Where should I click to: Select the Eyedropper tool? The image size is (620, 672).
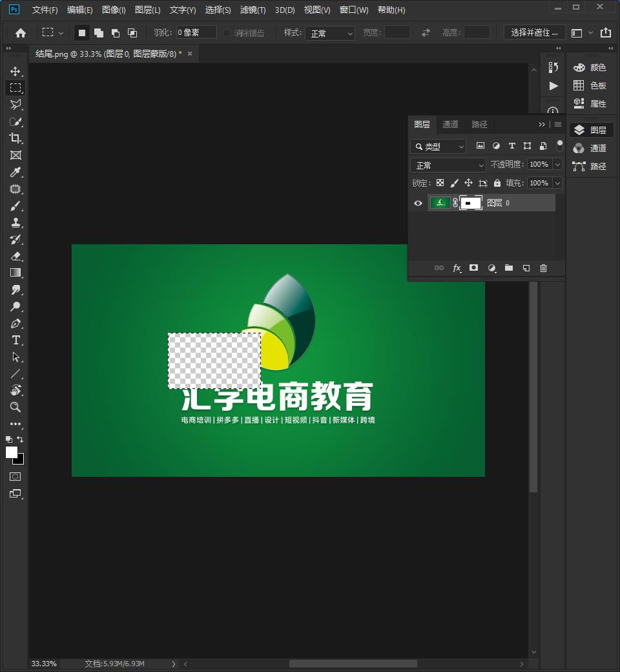(15, 172)
